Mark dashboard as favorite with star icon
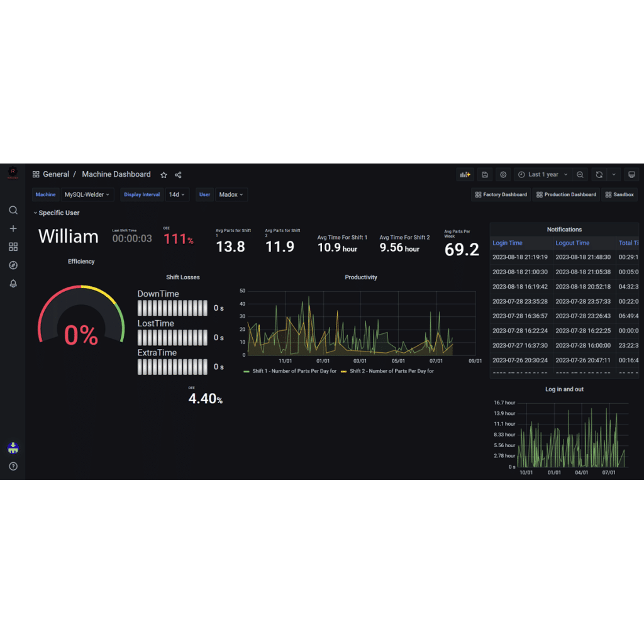This screenshot has height=644, width=644. tap(164, 175)
